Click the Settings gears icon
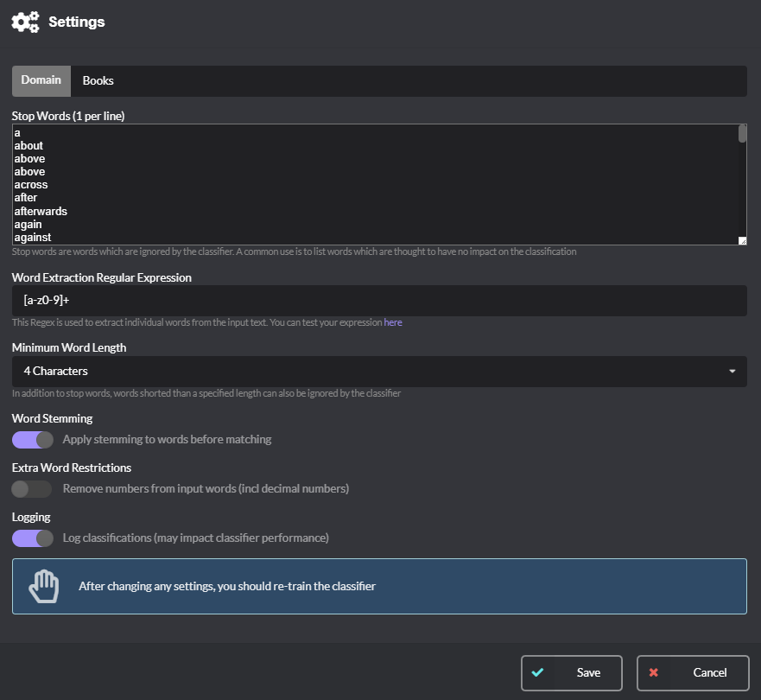Image resolution: width=761 pixels, height=700 pixels. click(25, 22)
